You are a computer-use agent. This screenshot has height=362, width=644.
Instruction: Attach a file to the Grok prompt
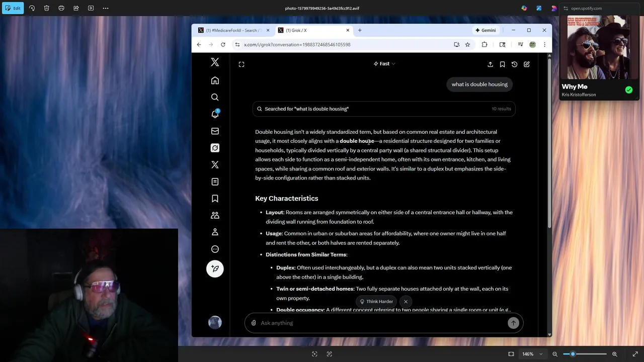[254, 323]
